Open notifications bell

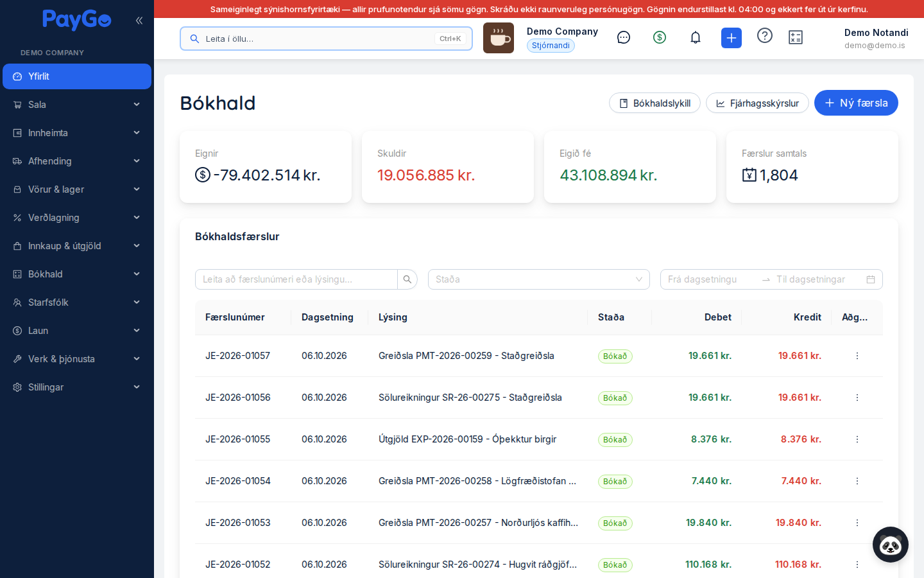696,38
